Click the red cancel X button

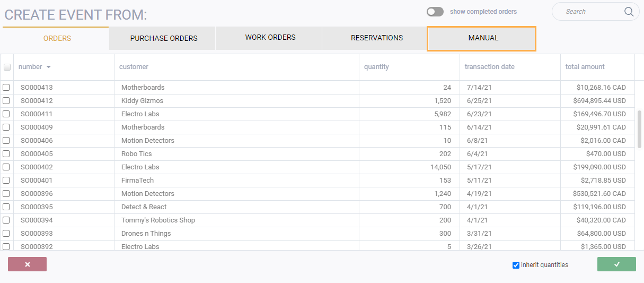click(27, 264)
